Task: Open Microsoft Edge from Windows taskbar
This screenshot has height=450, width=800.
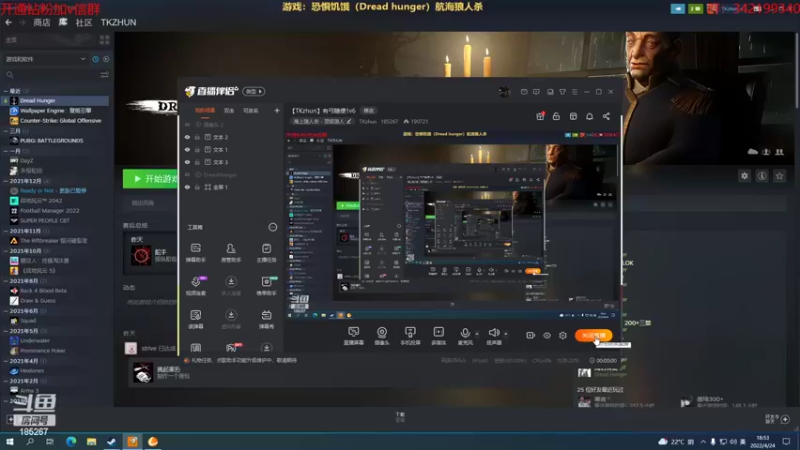Action: coord(71,441)
